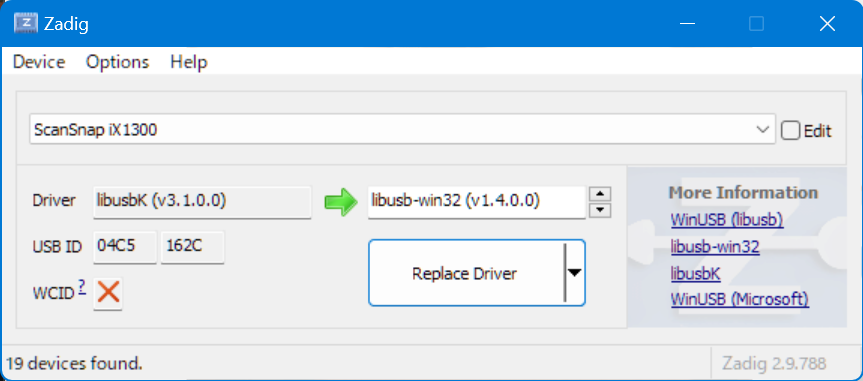Image resolution: width=863 pixels, height=381 pixels.
Task: Select previous driver with the down spinner arrow
Action: pyautogui.click(x=600, y=210)
